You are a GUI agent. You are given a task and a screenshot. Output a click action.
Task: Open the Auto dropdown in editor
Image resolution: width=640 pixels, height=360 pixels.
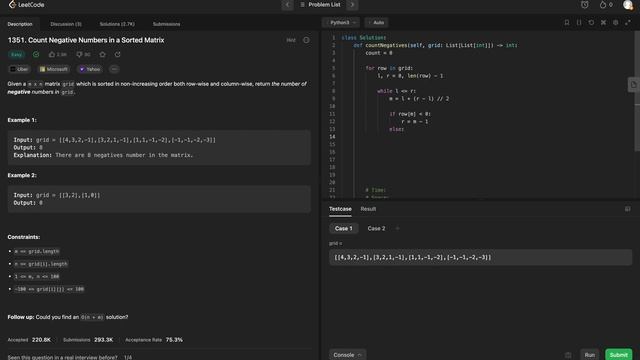tap(376, 22)
